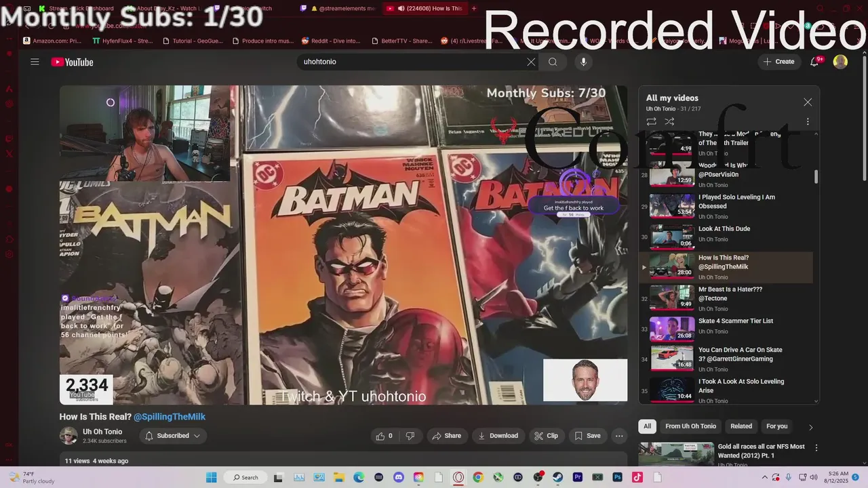
Task: Play Look At This Dude playlist video
Action: pyautogui.click(x=726, y=237)
